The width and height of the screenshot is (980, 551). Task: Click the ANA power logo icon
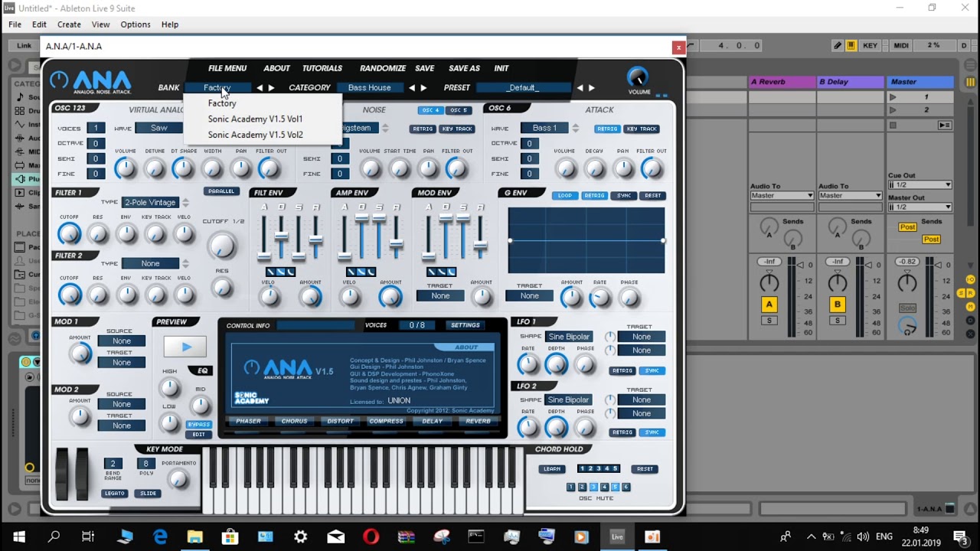coord(59,80)
